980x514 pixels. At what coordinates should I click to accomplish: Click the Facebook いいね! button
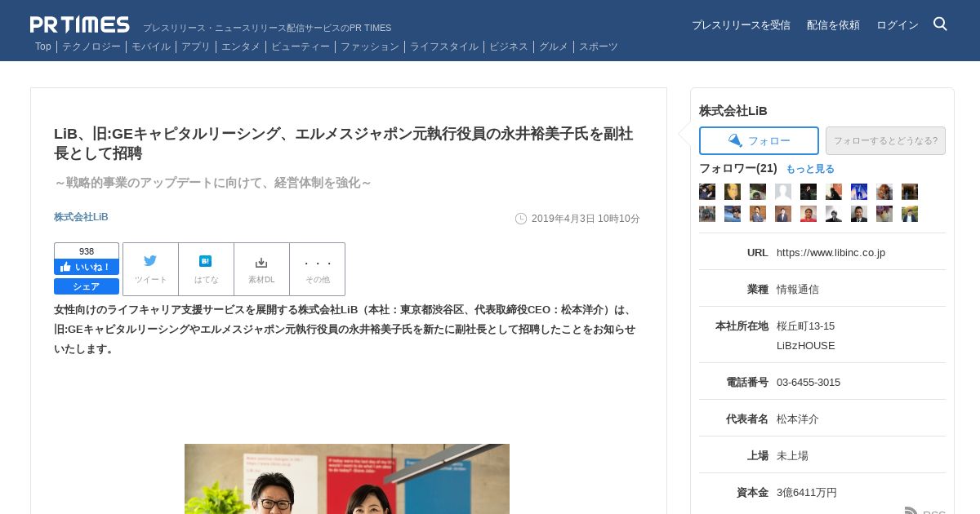point(87,267)
